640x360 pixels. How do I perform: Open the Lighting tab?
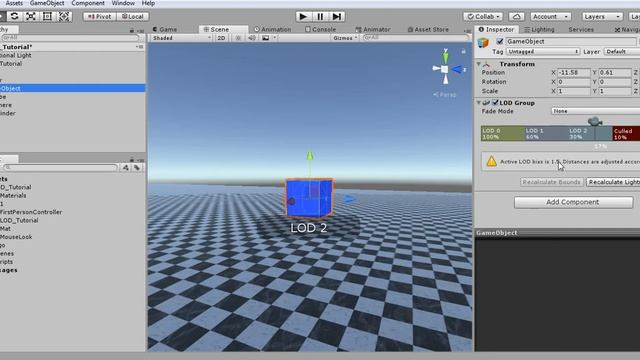(540, 29)
